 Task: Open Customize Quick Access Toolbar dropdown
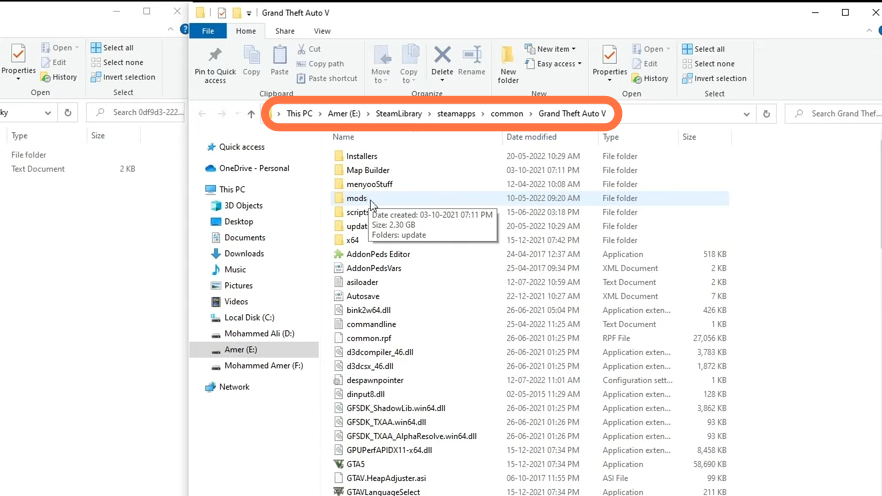point(249,13)
